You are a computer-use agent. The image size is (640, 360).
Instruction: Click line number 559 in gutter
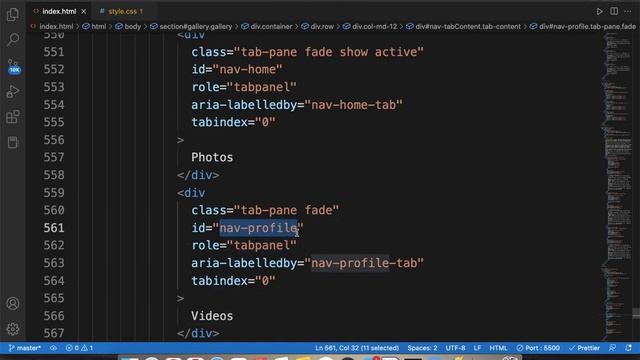tap(54, 193)
